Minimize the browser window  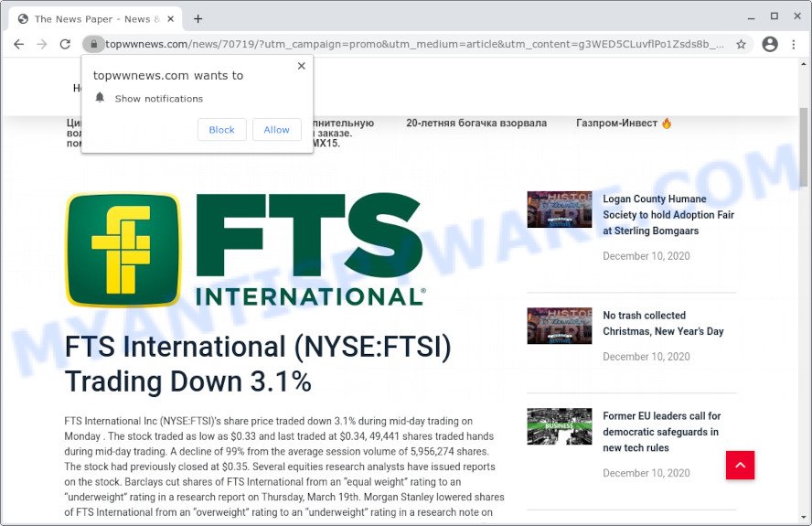(x=751, y=17)
